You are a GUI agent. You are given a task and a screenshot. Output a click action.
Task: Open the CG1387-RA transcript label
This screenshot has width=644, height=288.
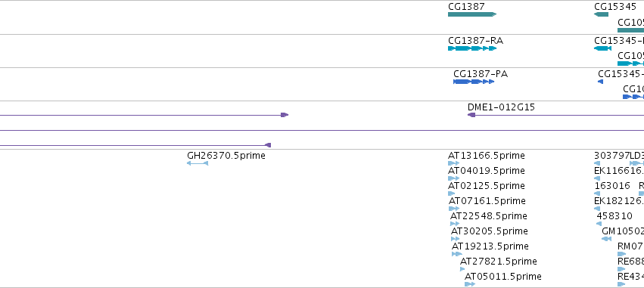coord(475,41)
